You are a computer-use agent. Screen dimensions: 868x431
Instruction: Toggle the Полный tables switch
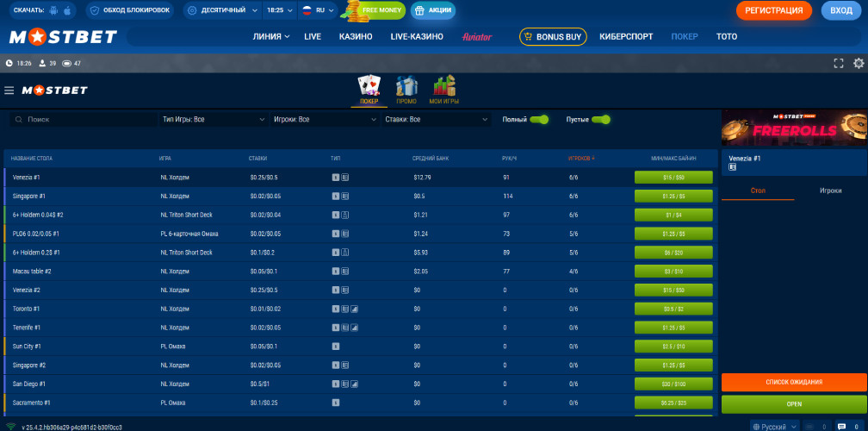click(539, 120)
